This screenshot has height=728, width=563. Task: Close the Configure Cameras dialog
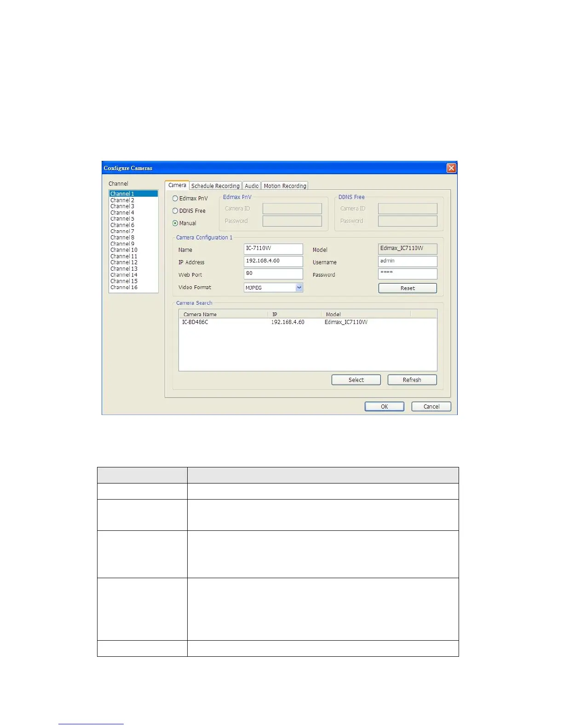pos(451,168)
